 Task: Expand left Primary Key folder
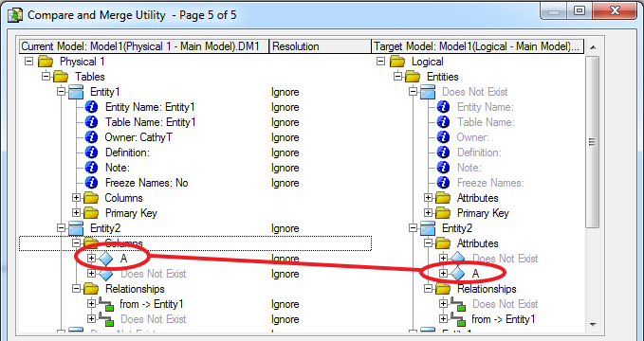point(76,213)
